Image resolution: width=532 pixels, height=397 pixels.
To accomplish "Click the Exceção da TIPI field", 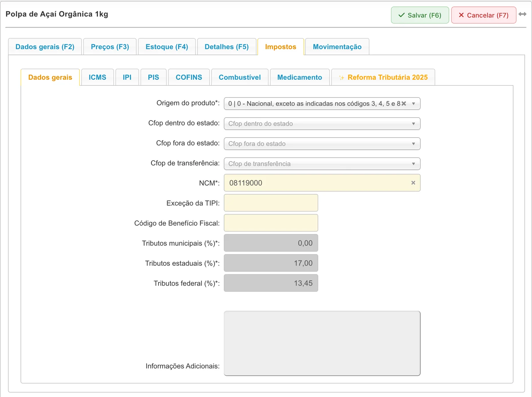I will click(271, 203).
